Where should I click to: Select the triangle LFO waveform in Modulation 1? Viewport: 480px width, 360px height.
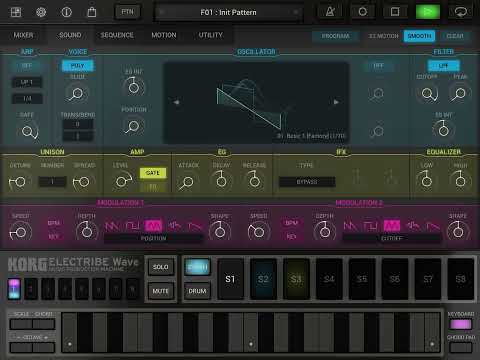click(153, 226)
